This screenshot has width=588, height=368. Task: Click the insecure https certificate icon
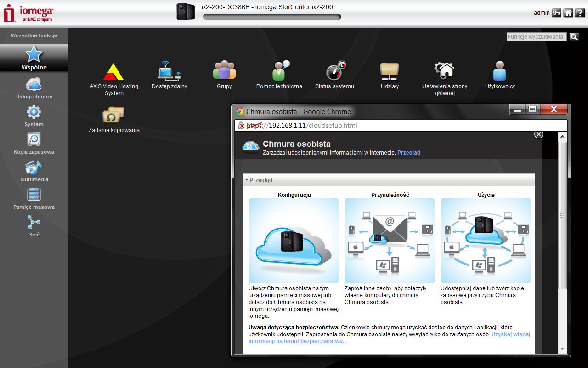click(242, 126)
